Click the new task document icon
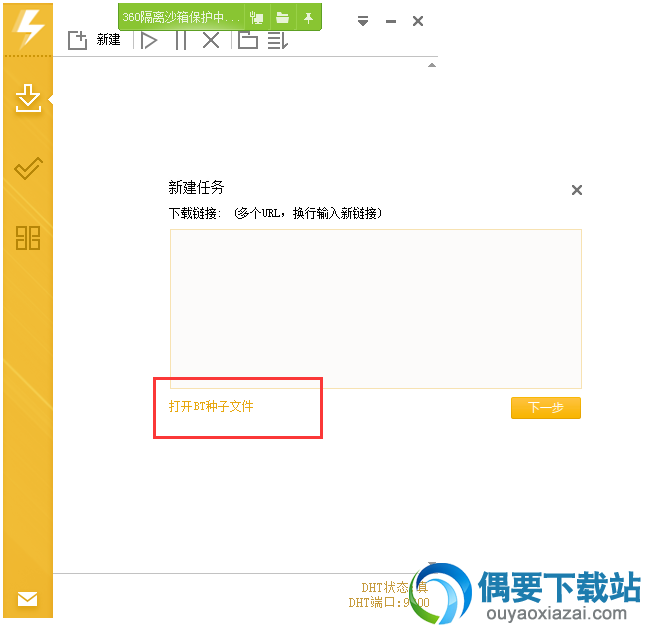This screenshot has height=625, width=652. click(77, 40)
